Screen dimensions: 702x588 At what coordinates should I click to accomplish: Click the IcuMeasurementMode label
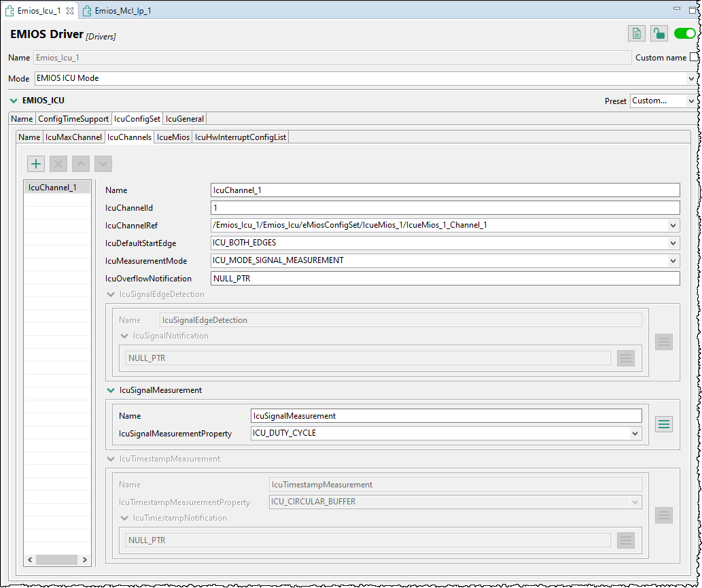point(146,260)
